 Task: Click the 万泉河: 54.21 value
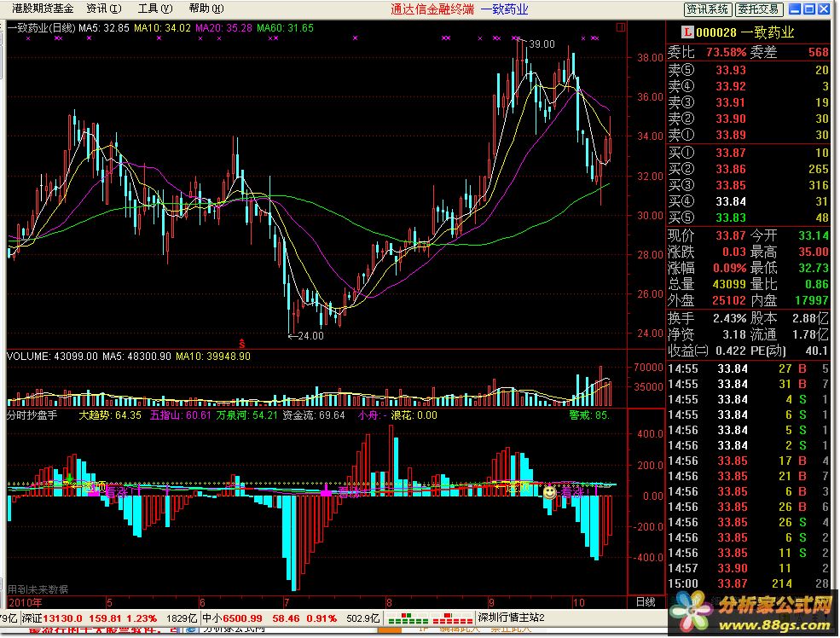coord(247,415)
